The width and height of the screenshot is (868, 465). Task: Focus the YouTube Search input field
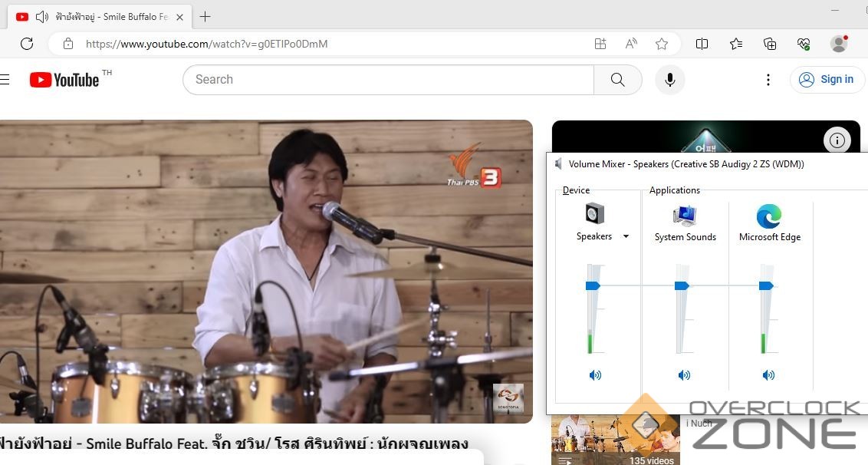[x=389, y=80]
